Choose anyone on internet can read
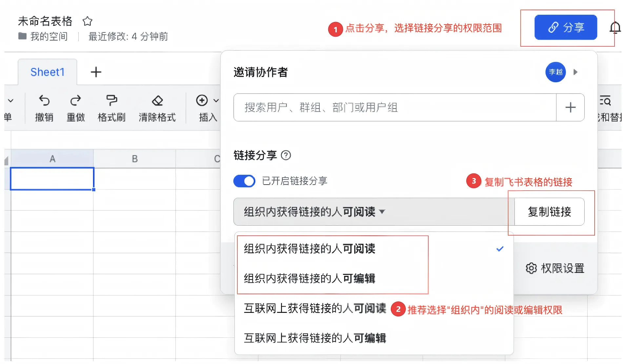 tap(315, 308)
